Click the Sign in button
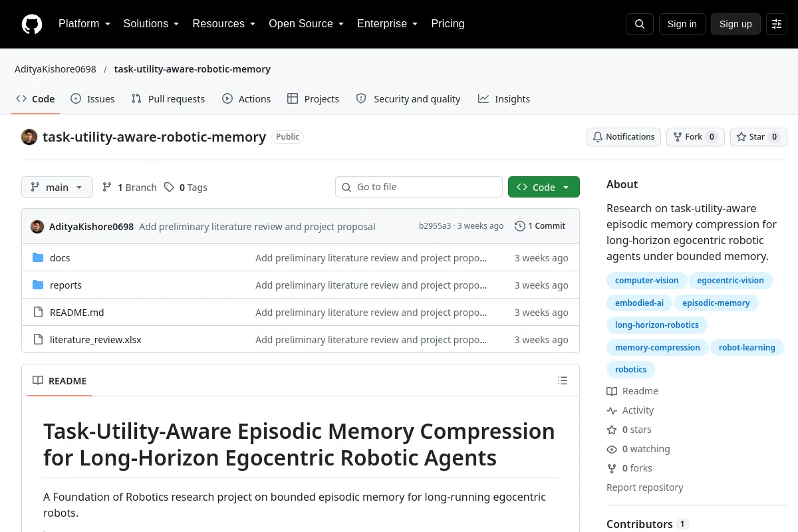The height and width of the screenshot is (532, 798). 682,24
